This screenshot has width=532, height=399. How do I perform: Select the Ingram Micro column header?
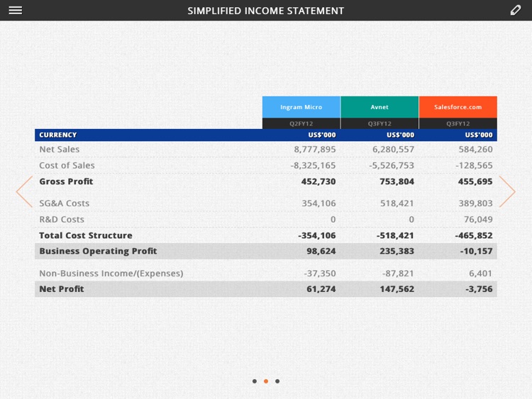[301, 107]
